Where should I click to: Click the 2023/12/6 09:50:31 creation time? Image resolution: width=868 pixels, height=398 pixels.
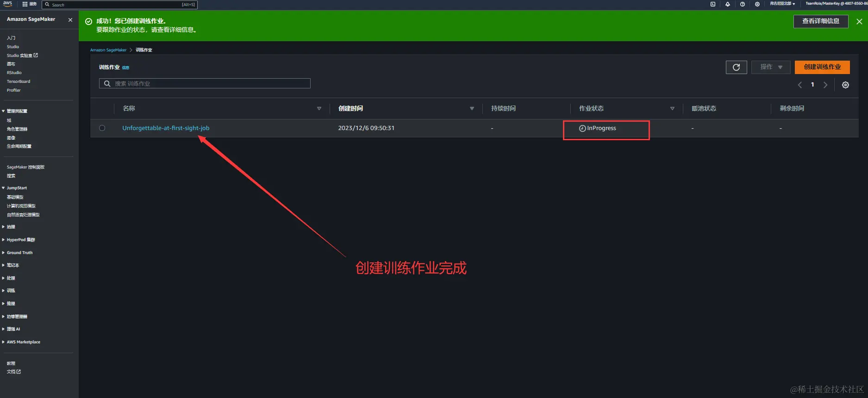coord(366,128)
